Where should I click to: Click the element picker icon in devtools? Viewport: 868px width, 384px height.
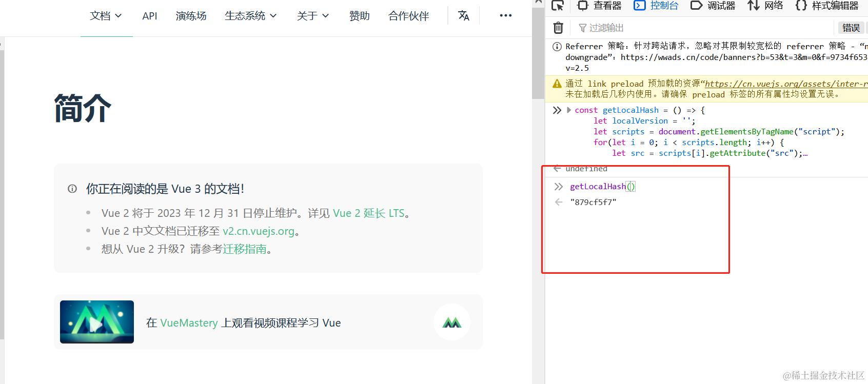tap(558, 6)
